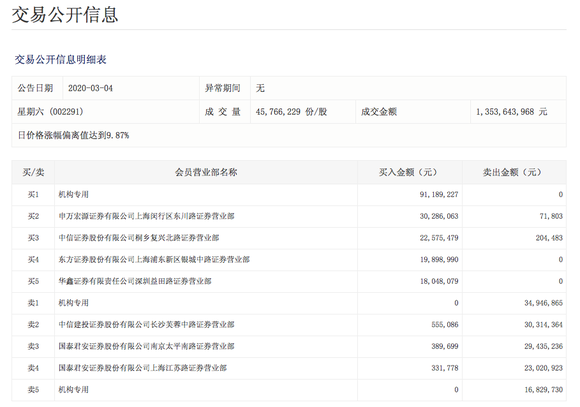580x407 pixels.
Task: Click the 买/卖 column header
Action: pyautogui.click(x=33, y=172)
